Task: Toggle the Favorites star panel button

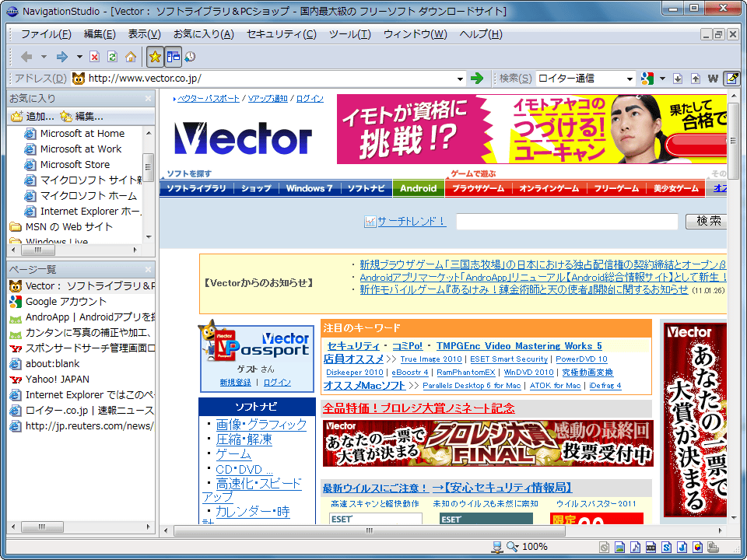Action: pyautogui.click(x=155, y=57)
